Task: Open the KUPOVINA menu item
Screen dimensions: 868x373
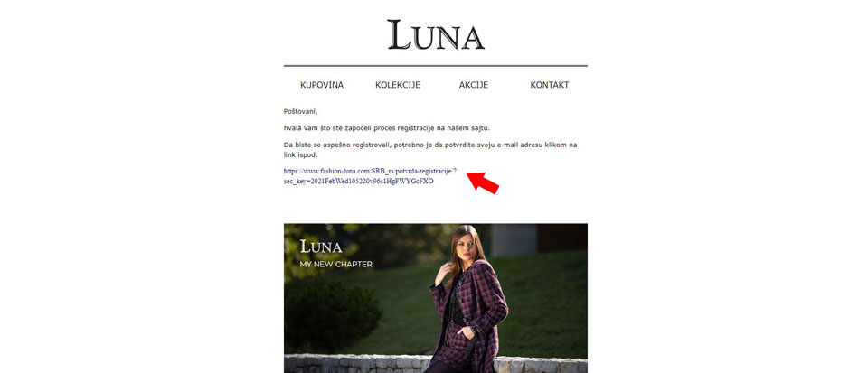Action: click(322, 85)
